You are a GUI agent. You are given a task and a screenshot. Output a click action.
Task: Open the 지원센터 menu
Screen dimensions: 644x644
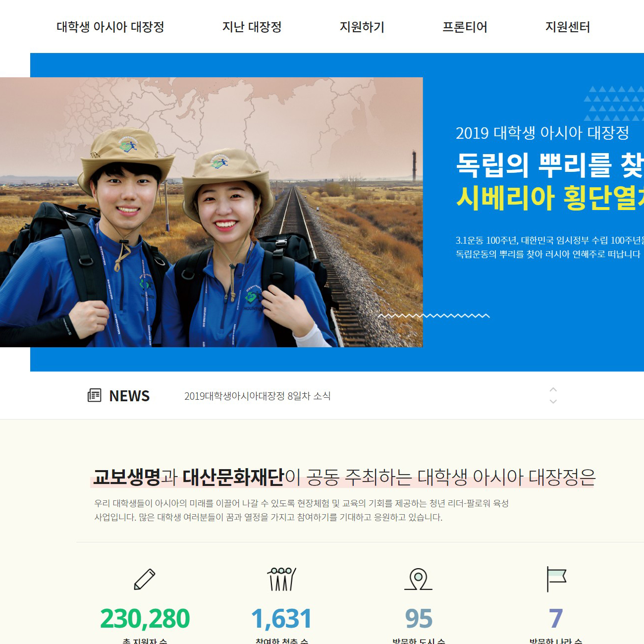[x=567, y=27]
